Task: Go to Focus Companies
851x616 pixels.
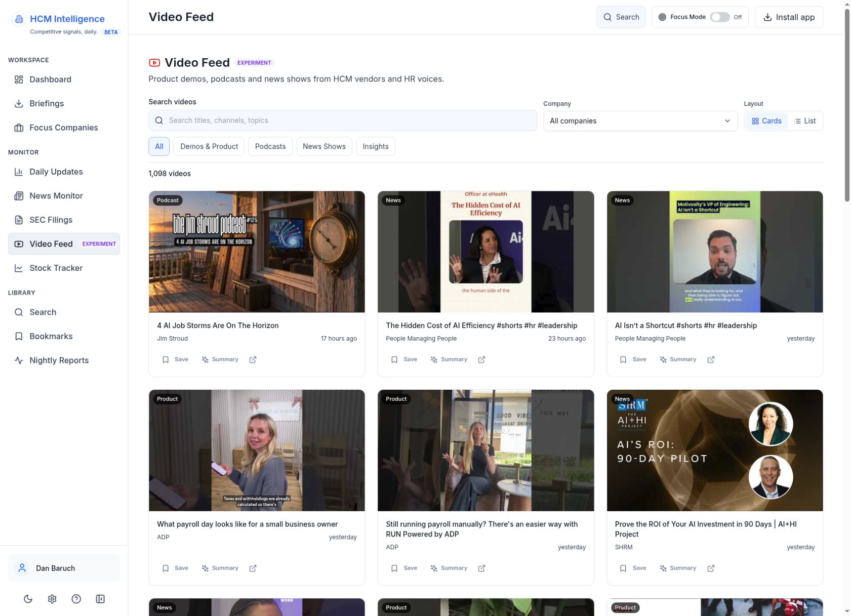Action: pyautogui.click(x=64, y=128)
